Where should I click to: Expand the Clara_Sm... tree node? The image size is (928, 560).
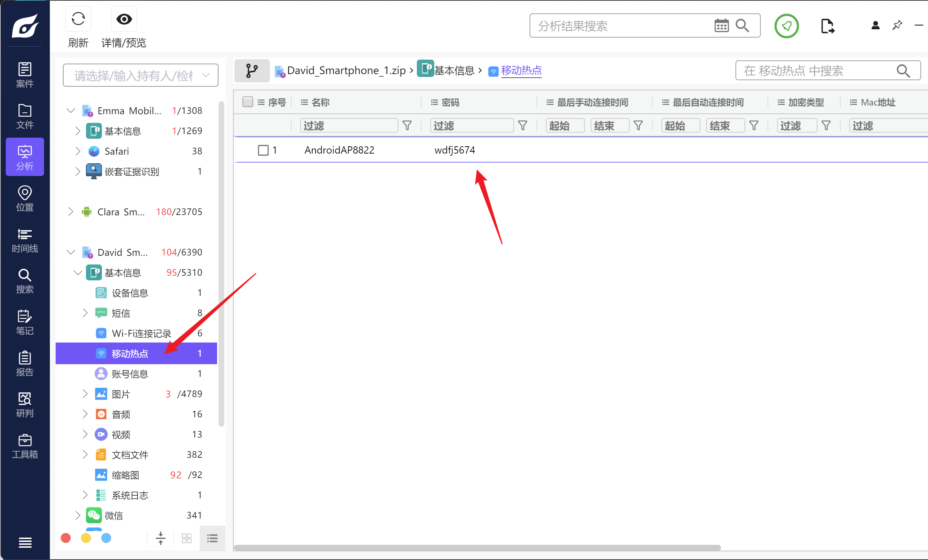click(70, 212)
